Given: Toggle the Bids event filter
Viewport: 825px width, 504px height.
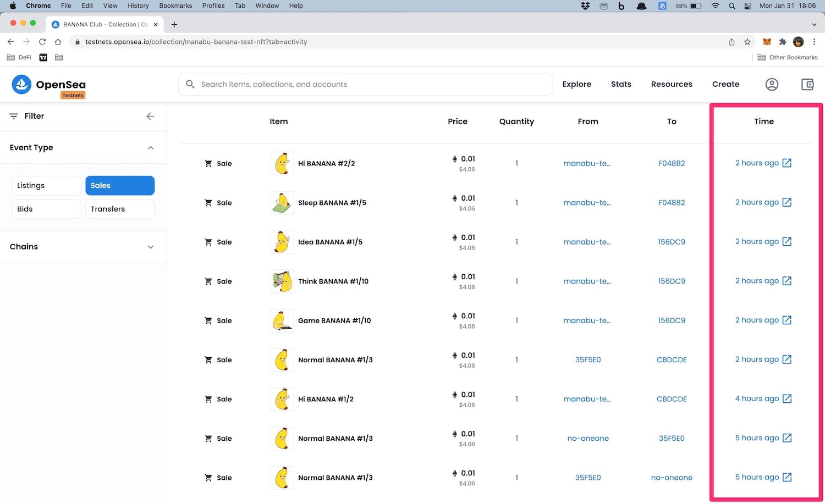Looking at the screenshot, I should pyautogui.click(x=46, y=209).
